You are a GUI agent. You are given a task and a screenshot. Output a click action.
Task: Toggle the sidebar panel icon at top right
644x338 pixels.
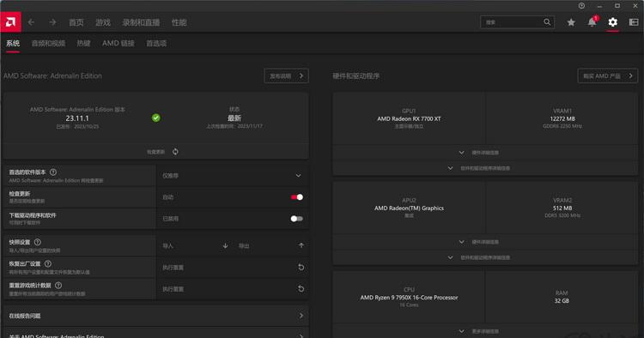coord(634,22)
